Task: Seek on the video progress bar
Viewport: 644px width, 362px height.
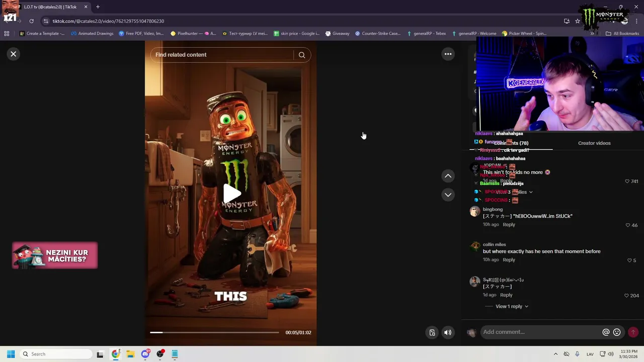Action: click(214, 332)
